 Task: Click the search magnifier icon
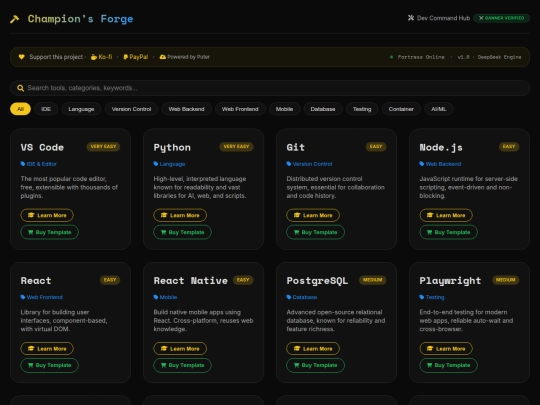click(21, 88)
